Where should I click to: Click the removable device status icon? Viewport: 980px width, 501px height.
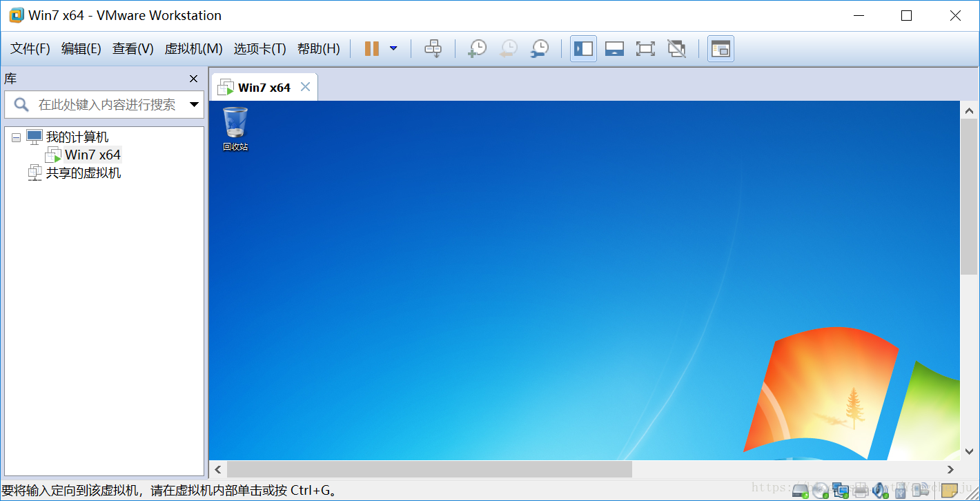pos(920,491)
